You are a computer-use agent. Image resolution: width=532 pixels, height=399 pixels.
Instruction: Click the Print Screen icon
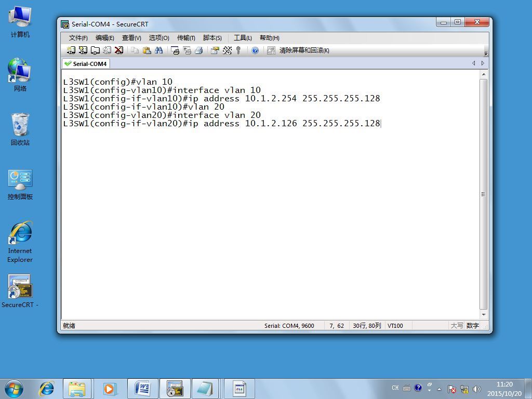pyautogui.click(x=175, y=50)
